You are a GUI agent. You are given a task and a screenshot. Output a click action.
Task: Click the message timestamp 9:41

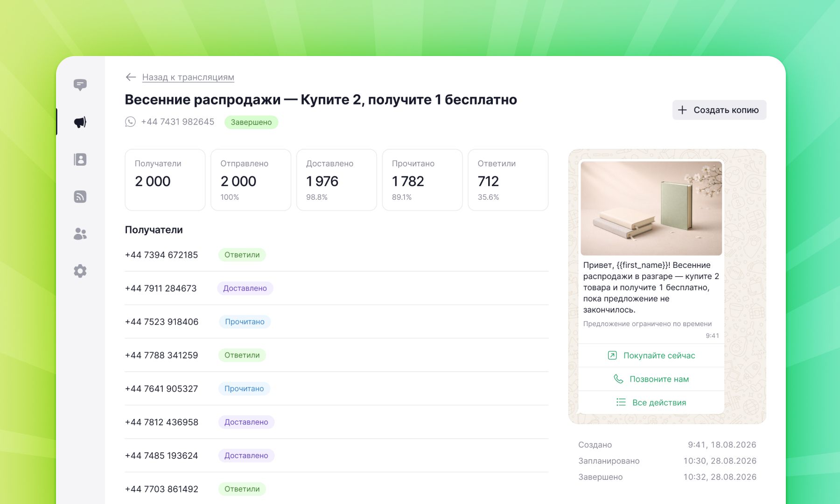[x=712, y=336]
